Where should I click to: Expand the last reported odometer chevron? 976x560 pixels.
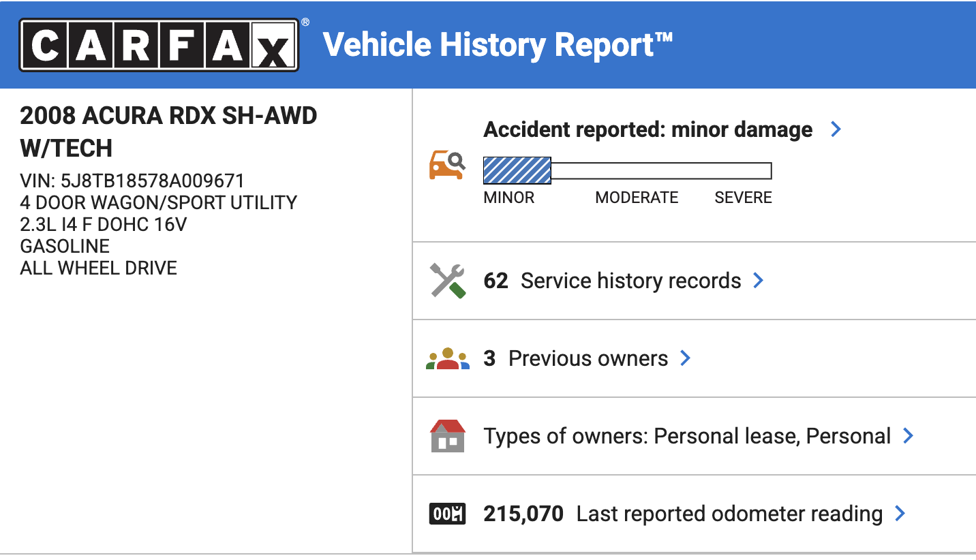(900, 514)
